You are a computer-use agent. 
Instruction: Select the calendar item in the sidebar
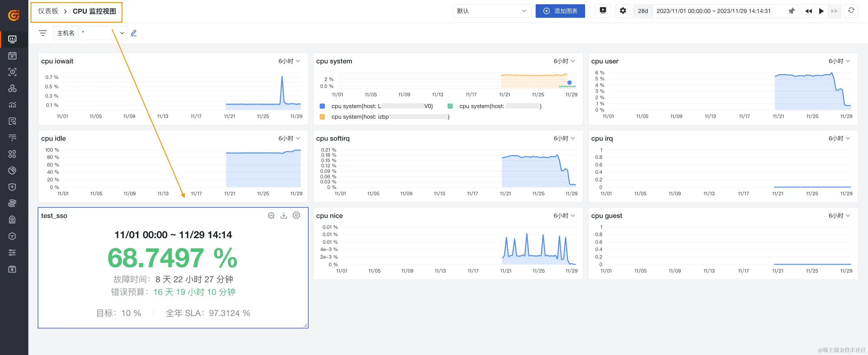pyautogui.click(x=12, y=56)
